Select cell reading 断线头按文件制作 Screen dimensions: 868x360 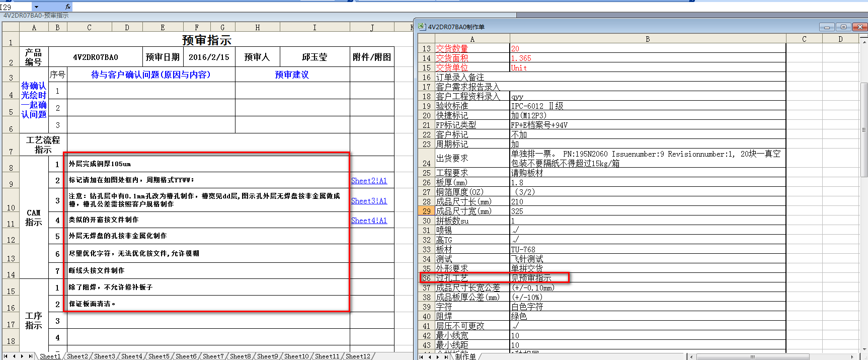click(208, 270)
